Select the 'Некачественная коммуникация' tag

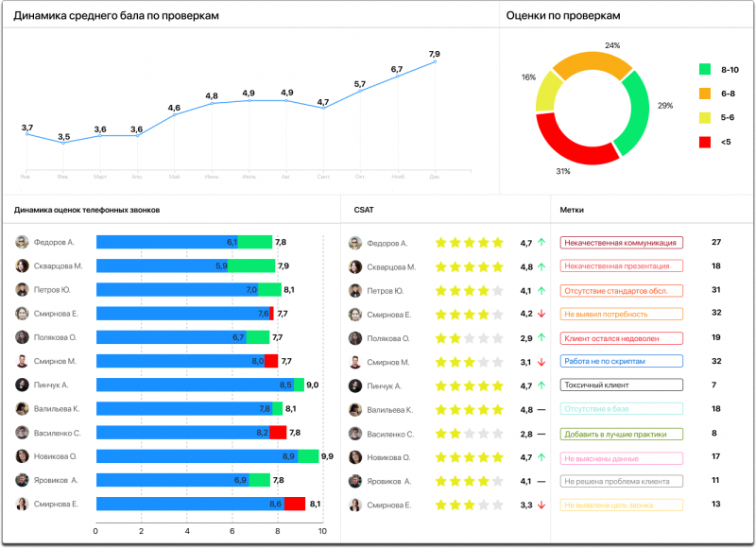(621, 243)
